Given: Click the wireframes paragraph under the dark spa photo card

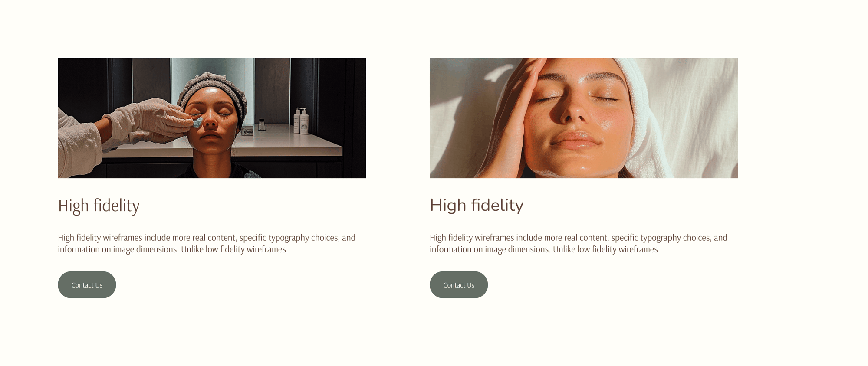Looking at the screenshot, I should tap(207, 243).
